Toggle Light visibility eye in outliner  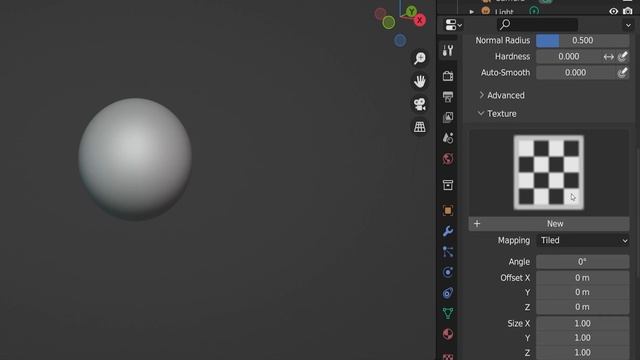pos(613,11)
